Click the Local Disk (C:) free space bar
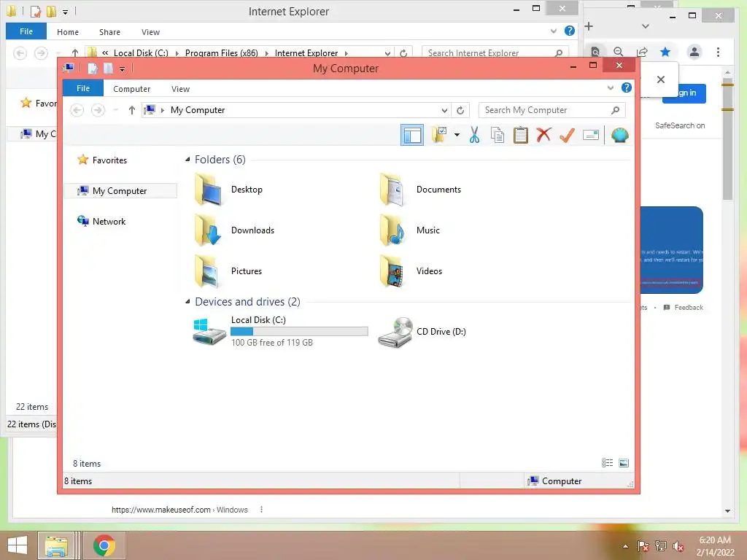Image resolution: width=747 pixels, height=560 pixels. pos(299,332)
